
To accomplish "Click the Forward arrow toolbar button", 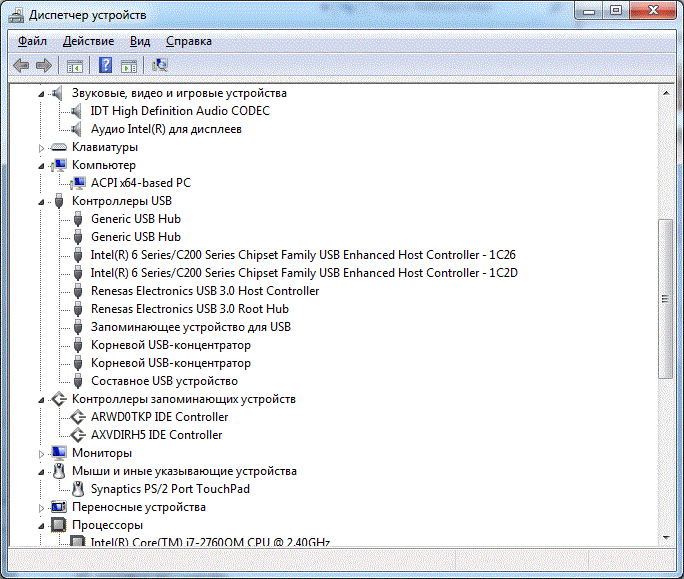I will click(44, 66).
